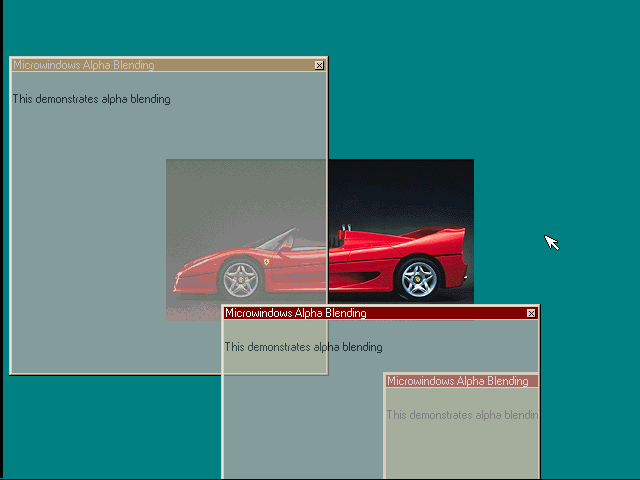Select the dark red Microwindows Alpha Blending title bar
Image resolution: width=640 pixels, height=480 pixels.
pos(380,313)
